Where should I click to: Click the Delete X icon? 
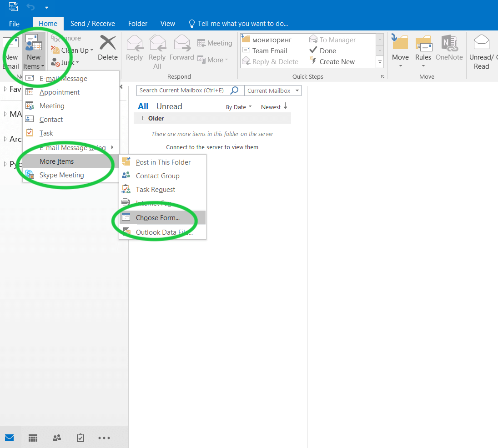click(x=108, y=43)
